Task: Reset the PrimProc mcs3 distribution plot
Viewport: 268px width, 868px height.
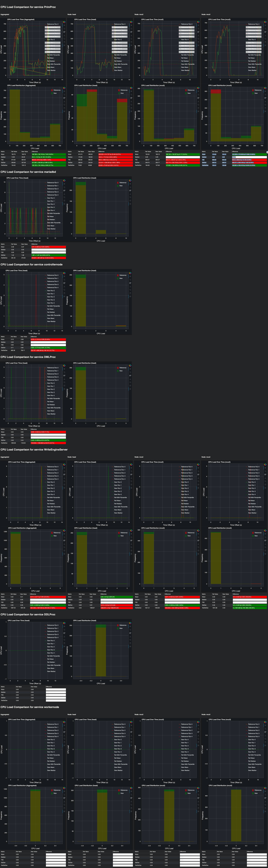Action: (x=265, y=105)
